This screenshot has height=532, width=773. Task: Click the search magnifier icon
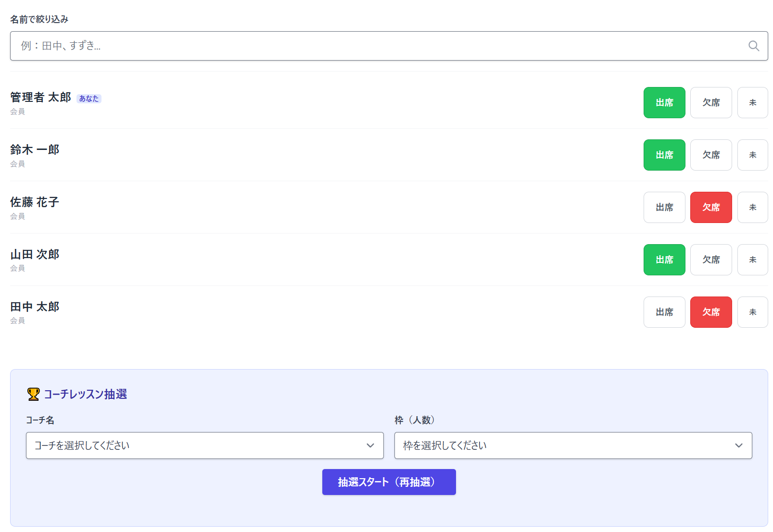click(753, 46)
